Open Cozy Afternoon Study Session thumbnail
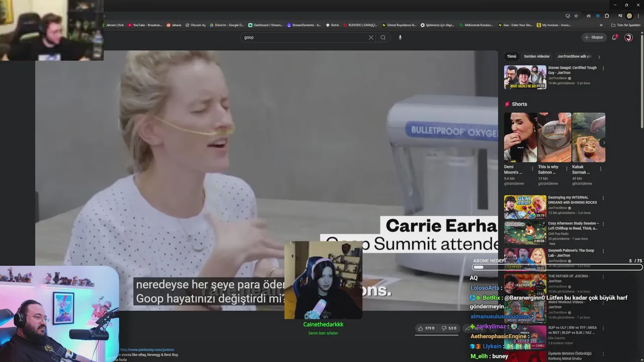 [x=525, y=233]
